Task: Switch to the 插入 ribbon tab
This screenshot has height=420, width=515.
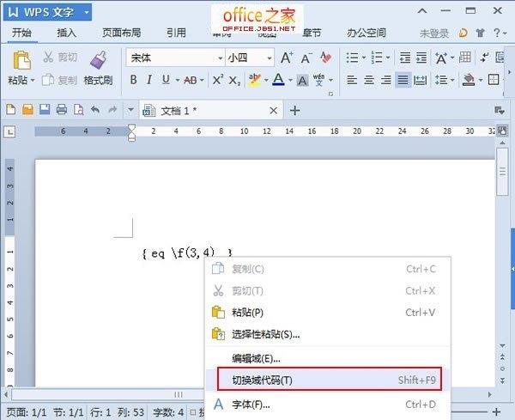Action: click(x=66, y=33)
